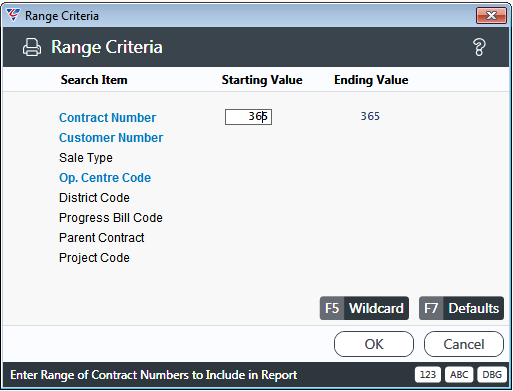The width and height of the screenshot is (513, 391).
Task: Close the Range Criteria window
Action: pos(491,15)
